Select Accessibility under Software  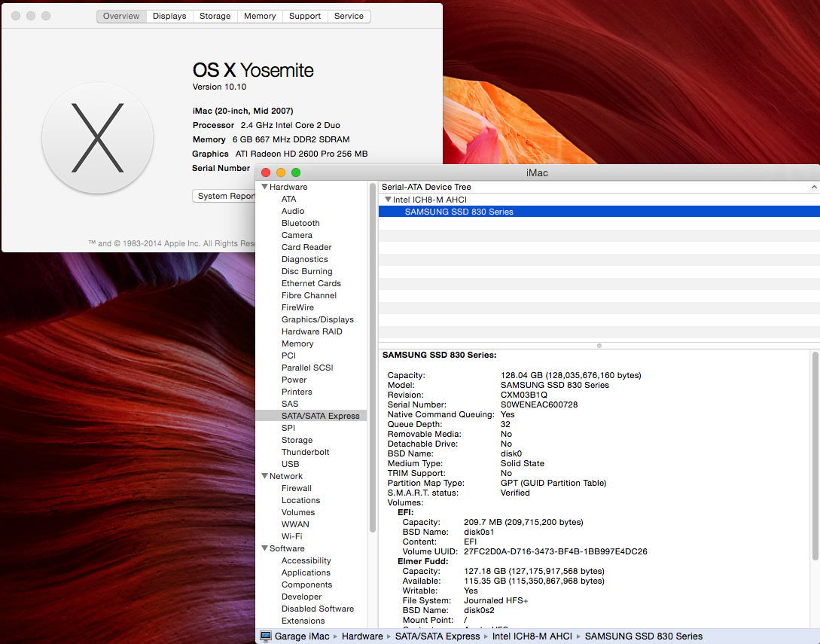[306, 560]
